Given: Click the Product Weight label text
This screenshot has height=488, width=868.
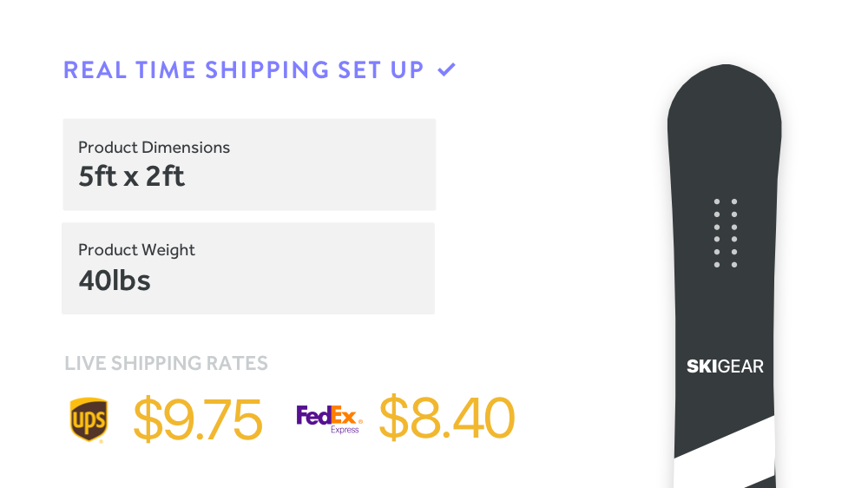Looking at the screenshot, I should click(136, 250).
